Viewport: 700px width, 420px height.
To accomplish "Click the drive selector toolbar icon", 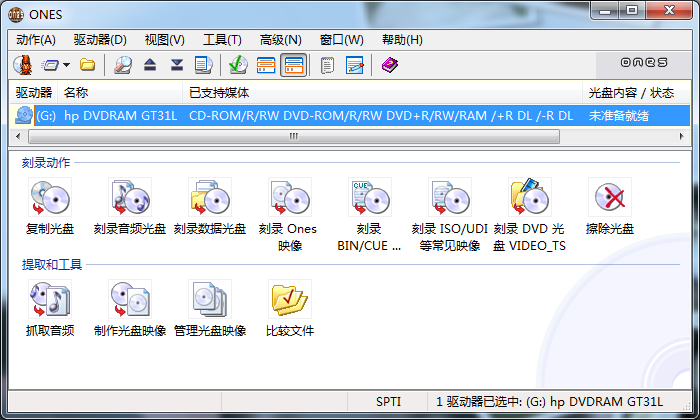I will click(50, 65).
